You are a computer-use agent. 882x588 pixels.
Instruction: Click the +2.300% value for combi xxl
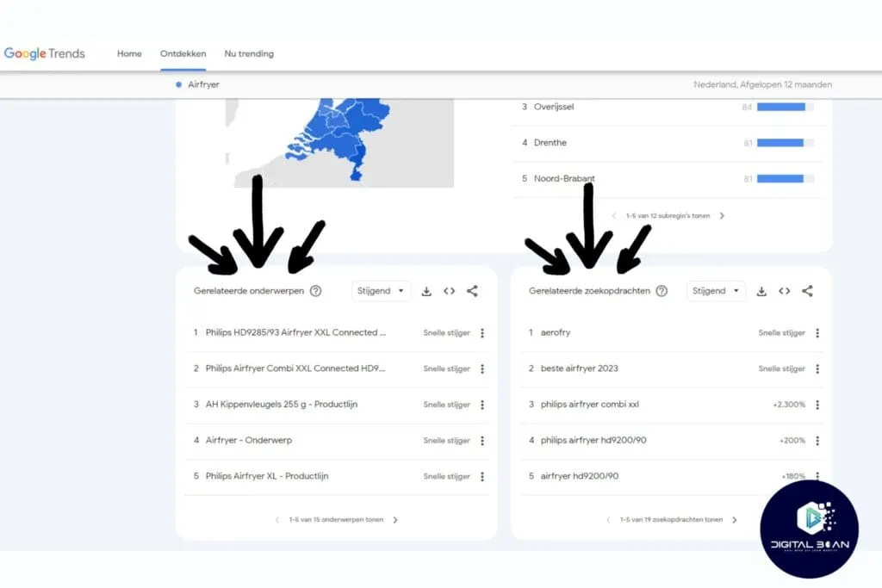click(x=789, y=405)
